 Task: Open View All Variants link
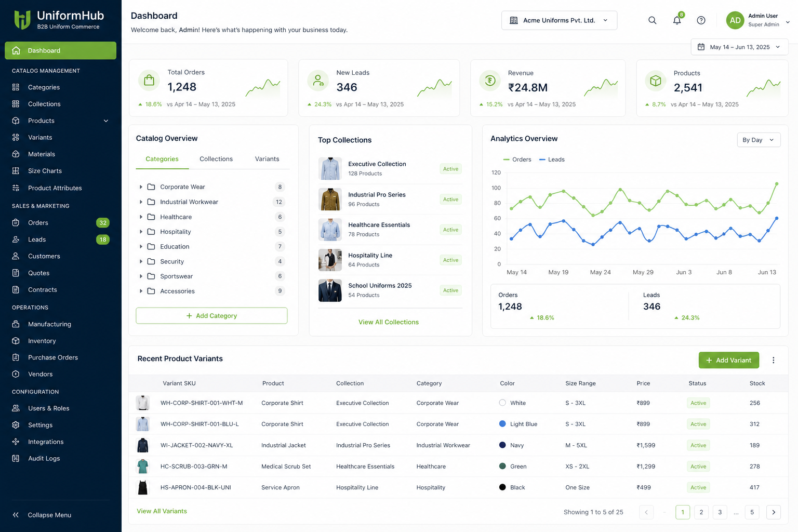tap(162, 511)
